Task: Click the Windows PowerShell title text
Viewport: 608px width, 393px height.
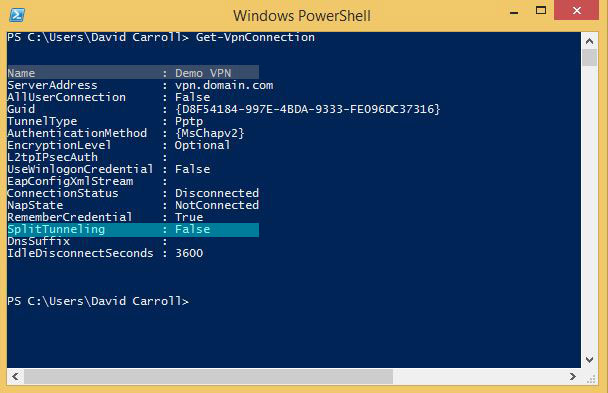Action: point(302,16)
